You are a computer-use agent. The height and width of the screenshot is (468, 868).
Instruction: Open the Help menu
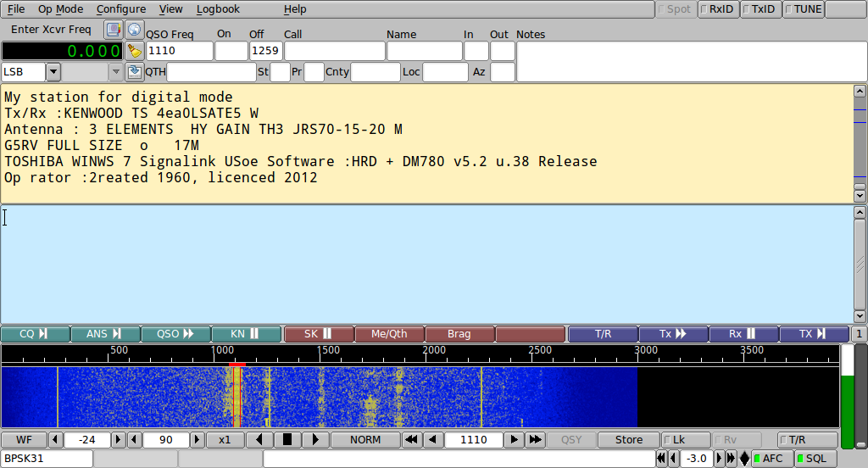(295, 9)
